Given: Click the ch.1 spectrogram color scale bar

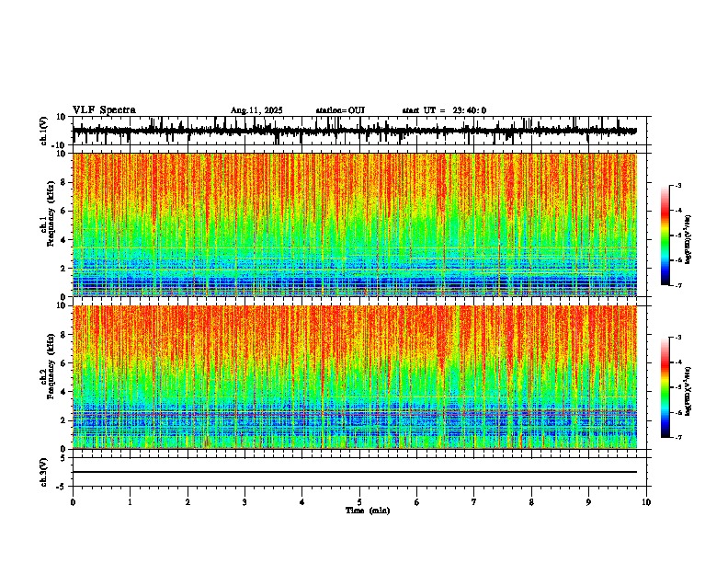Looking at the screenshot, I should 665,236.
